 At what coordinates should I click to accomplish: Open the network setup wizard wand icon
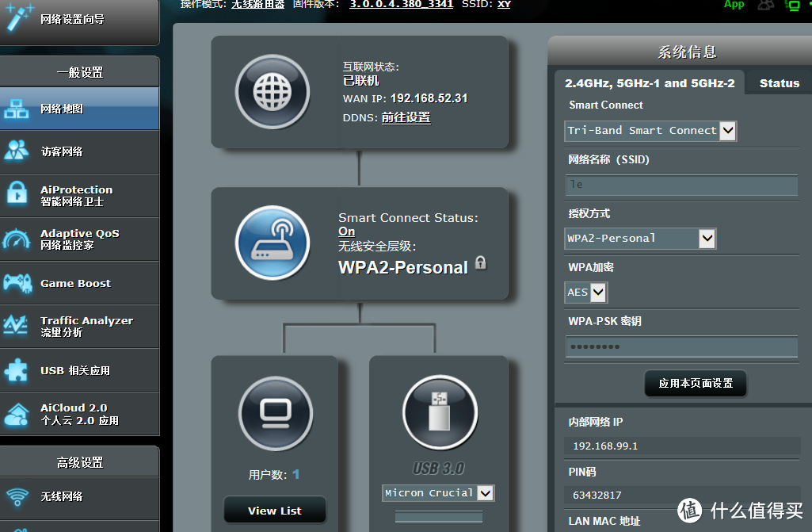19,17
